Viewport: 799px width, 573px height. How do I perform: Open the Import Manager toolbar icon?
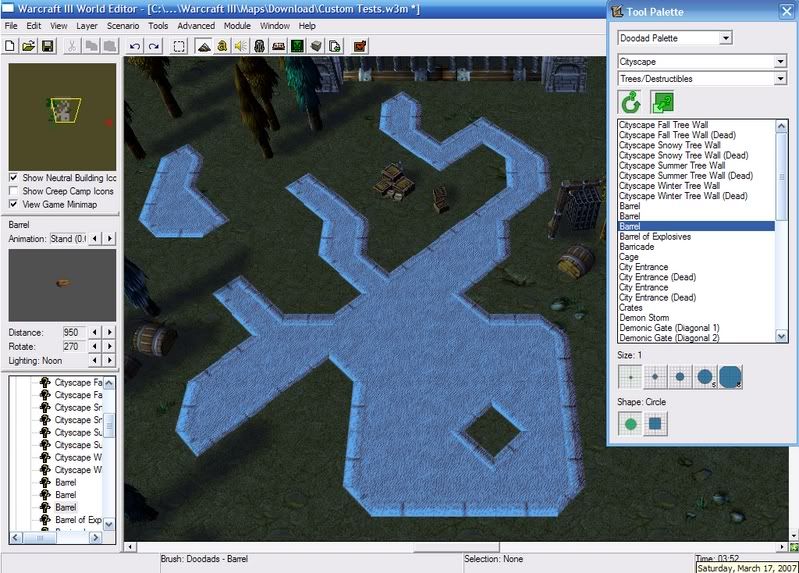click(x=335, y=46)
